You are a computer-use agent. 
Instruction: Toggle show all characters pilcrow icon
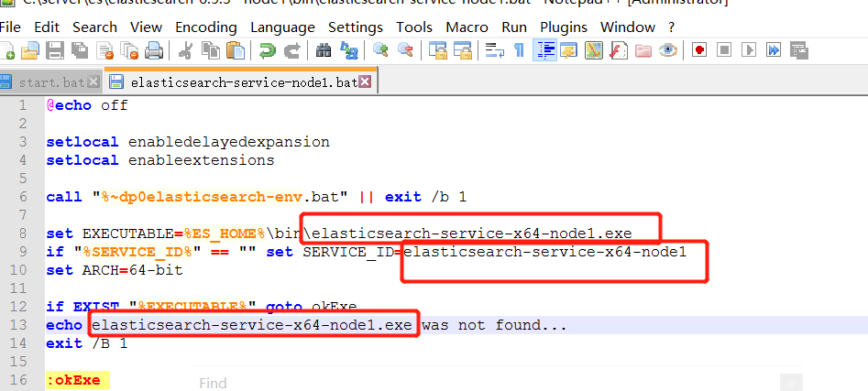[x=520, y=51]
